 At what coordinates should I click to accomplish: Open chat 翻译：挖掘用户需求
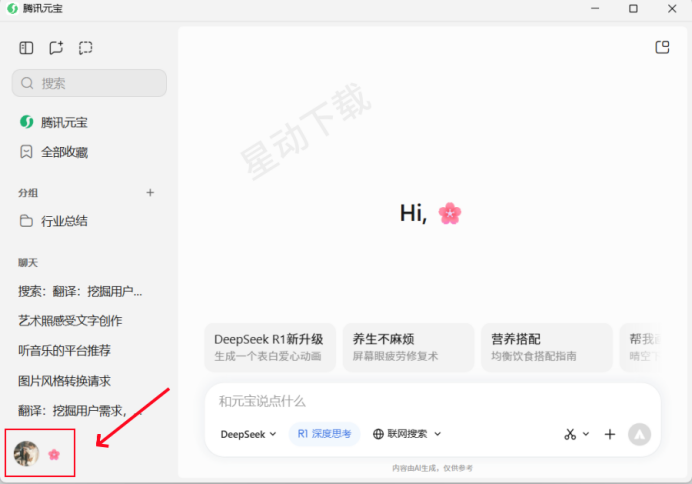79,411
